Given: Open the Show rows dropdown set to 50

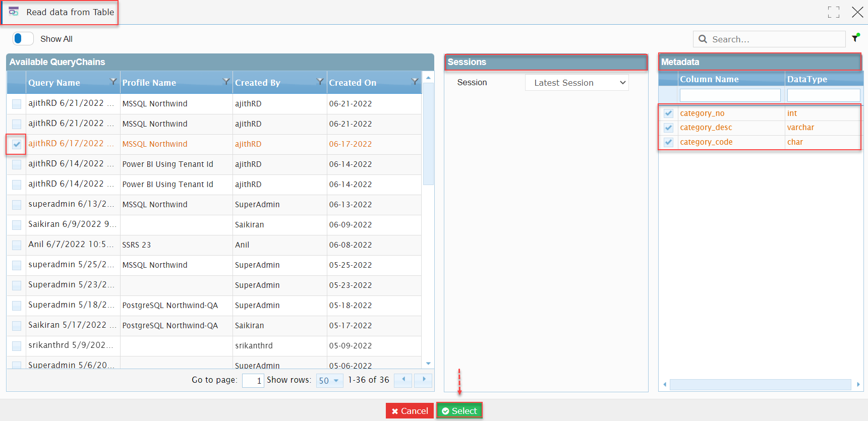Looking at the screenshot, I should click(x=329, y=381).
